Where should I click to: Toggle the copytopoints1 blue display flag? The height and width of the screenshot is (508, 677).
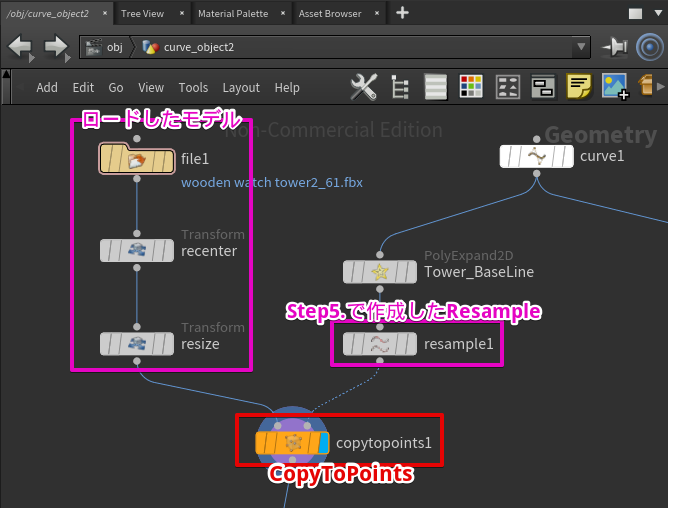pos(323,443)
